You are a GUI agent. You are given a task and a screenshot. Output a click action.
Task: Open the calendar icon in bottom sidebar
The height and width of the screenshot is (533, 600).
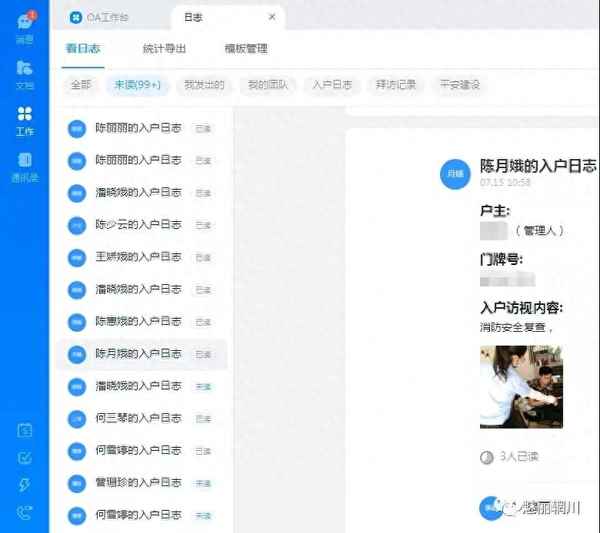(x=25, y=430)
